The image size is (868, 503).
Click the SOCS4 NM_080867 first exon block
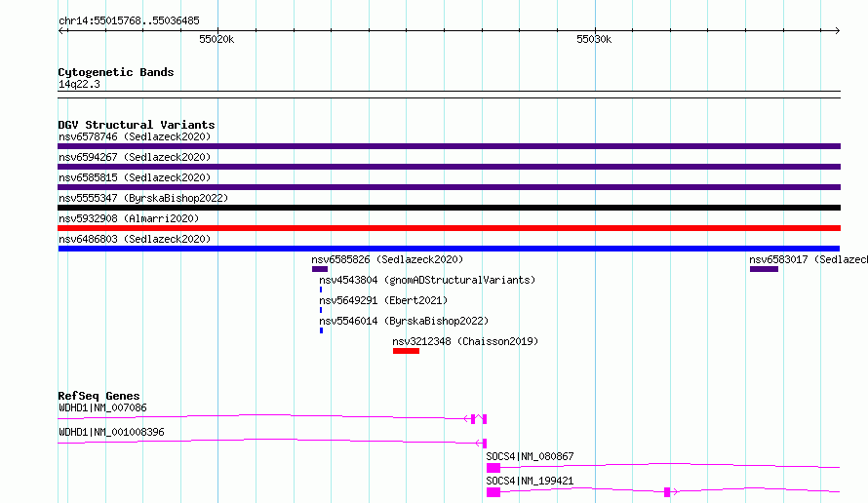tap(493, 468)
